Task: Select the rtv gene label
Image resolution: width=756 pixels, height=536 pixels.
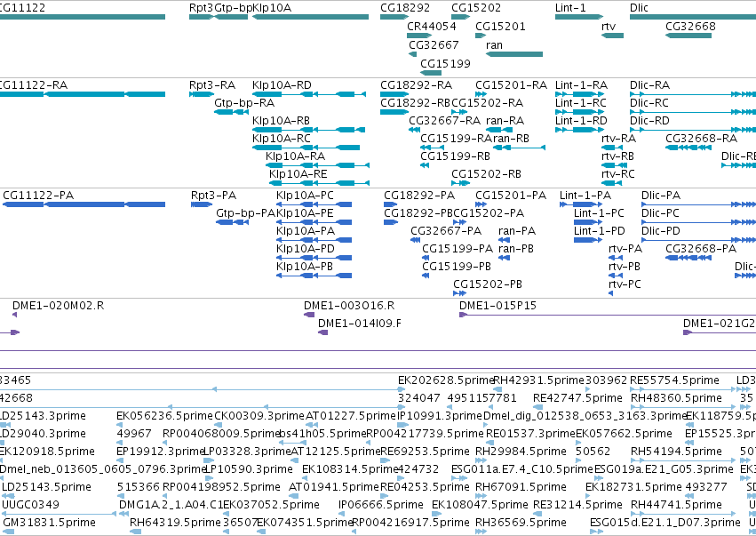Action: (609, 26)
